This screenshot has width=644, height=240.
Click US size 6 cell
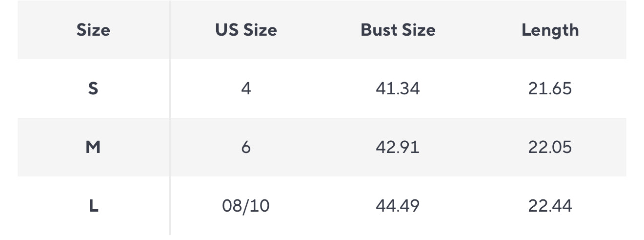(246, 147)
